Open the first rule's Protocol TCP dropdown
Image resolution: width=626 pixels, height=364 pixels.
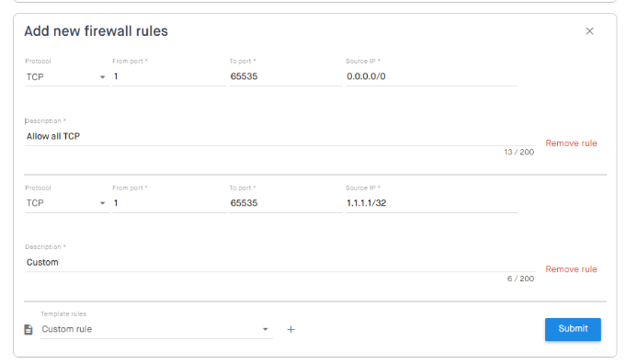(x=67, y=76)
